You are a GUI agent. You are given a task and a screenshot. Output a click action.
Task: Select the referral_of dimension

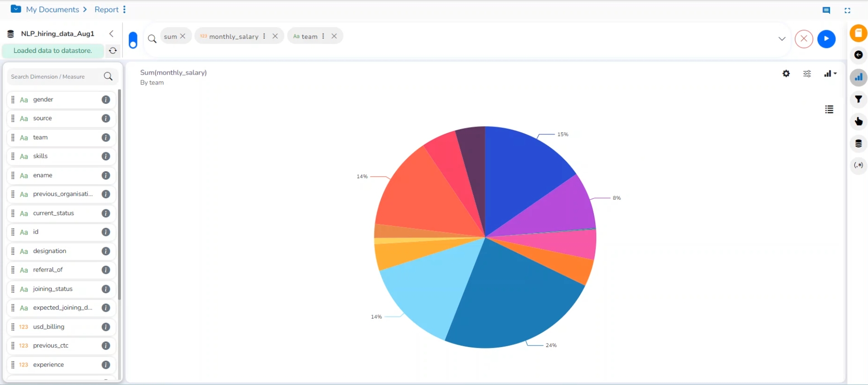pos(61,270)
